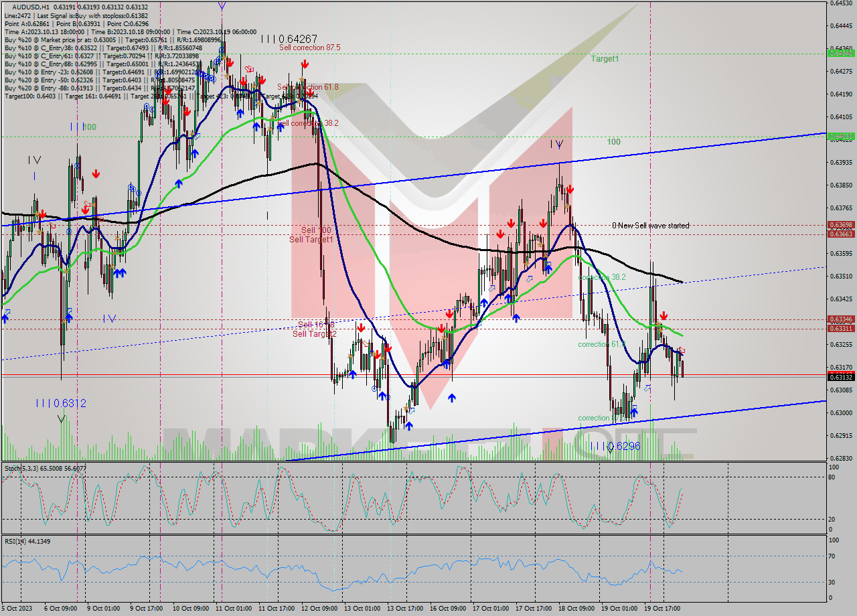Click the '5 Oct 2023' time axis label
857x616 pixels.
[17, 609]
